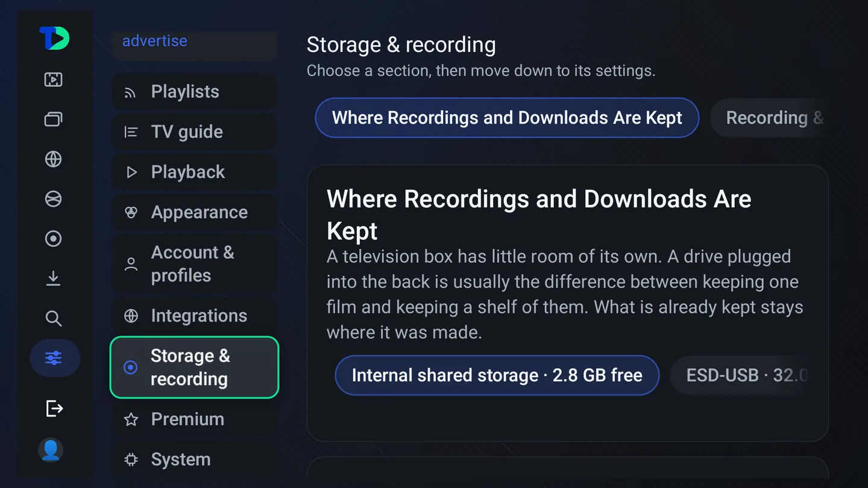Open the stacked windows sidebar icon
The image size is (868, 488).
coord(54,119)
